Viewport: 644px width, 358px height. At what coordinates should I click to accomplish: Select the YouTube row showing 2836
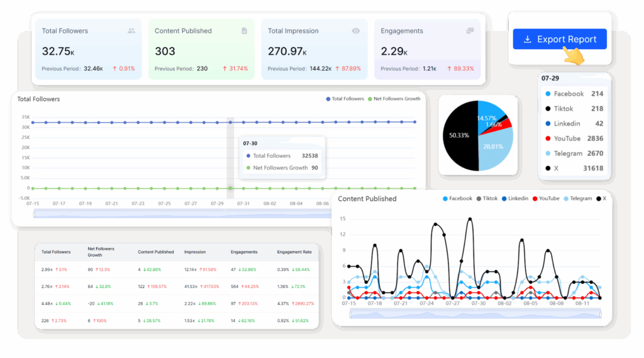click(x=575, y=138)
